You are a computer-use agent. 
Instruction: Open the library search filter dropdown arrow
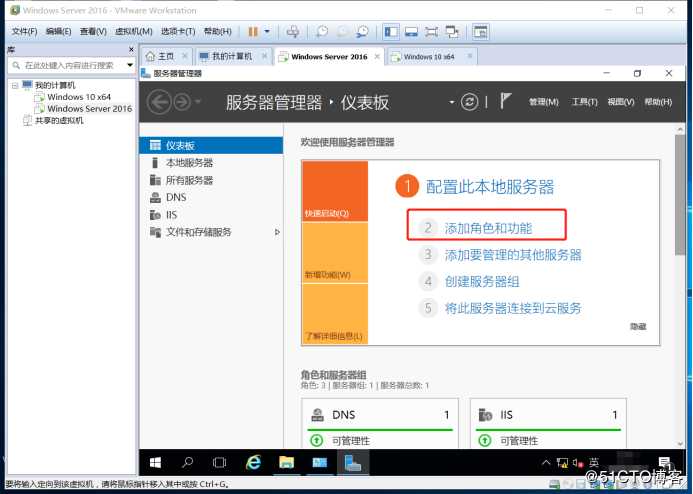point(130,65)
